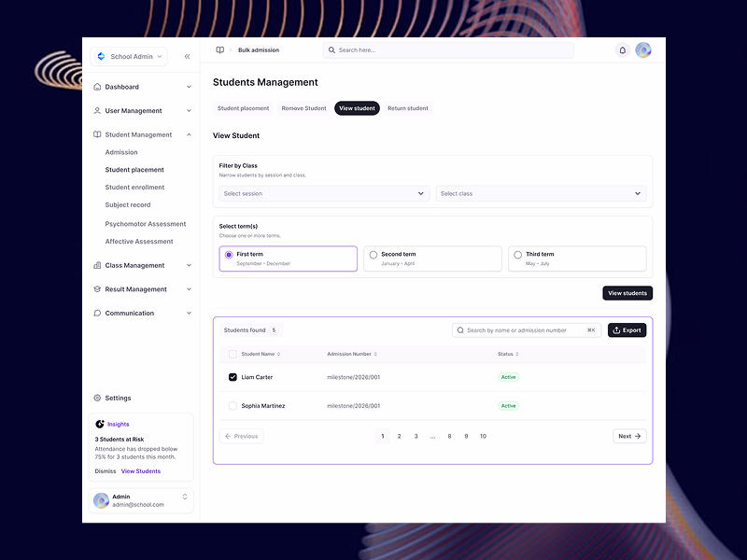The height and width of the screenshot is (560, 747).
Task: Click the book icon in breadcrumb
Action: 220,50
